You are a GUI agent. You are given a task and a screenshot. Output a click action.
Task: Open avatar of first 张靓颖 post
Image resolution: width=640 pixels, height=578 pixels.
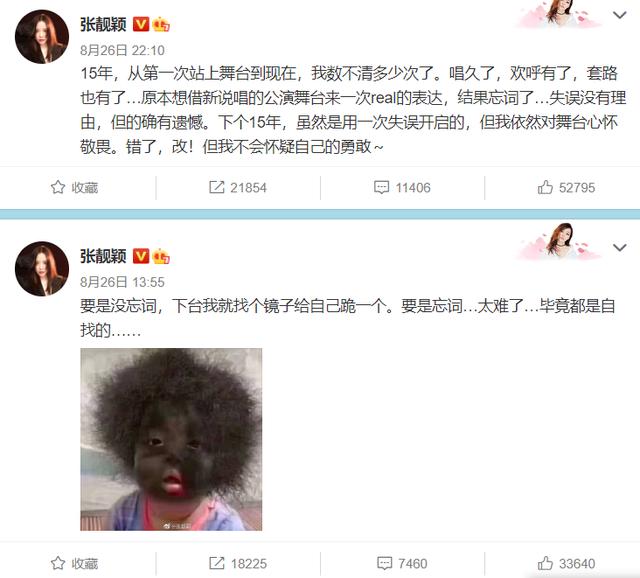point(42,37)
